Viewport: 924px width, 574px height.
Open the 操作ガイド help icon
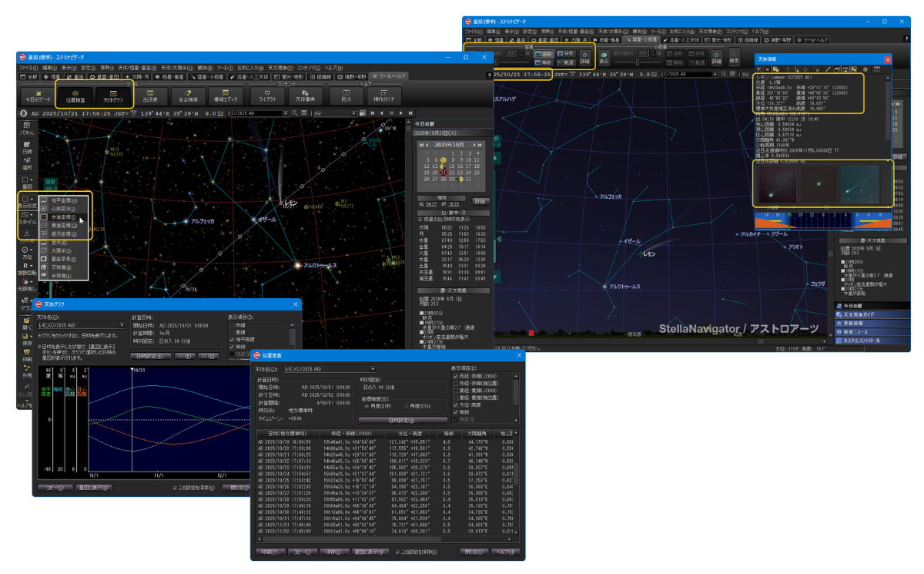(x=383, y=95)
